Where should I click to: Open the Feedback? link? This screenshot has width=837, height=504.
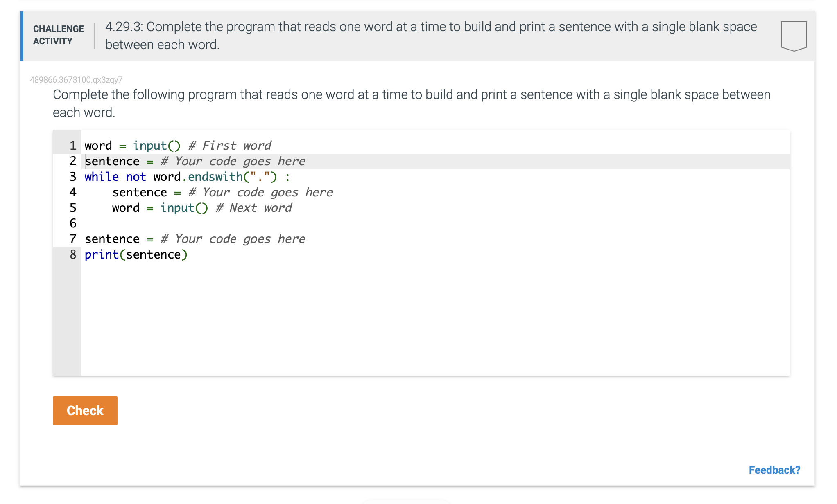(774, 470)
